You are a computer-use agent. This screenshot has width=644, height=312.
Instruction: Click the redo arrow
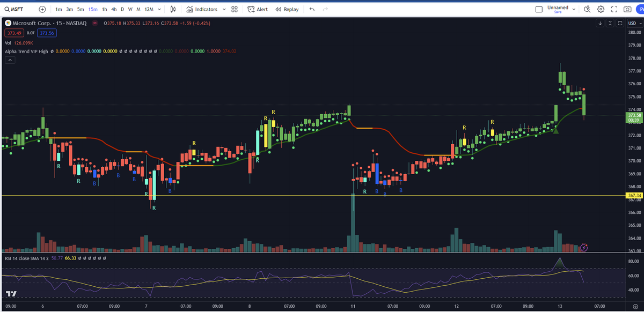[325, 9]
